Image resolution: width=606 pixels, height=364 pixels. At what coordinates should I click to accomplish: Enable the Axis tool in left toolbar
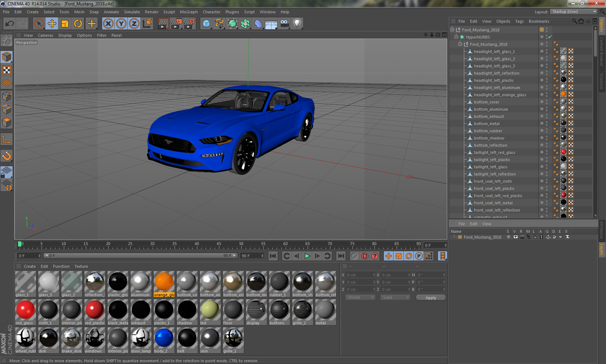(6, 139)
